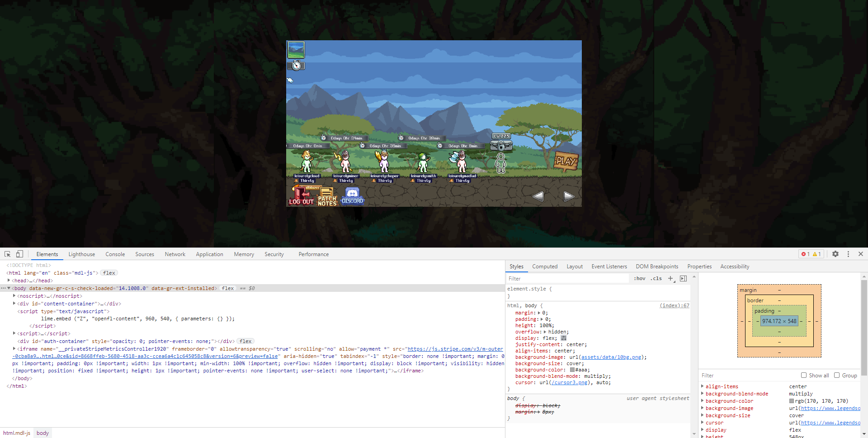The width and height of the screenshot is (868, 438).
Task: Click the 0days 0hr 34min timer badge
Action: [x=344, y=138]
